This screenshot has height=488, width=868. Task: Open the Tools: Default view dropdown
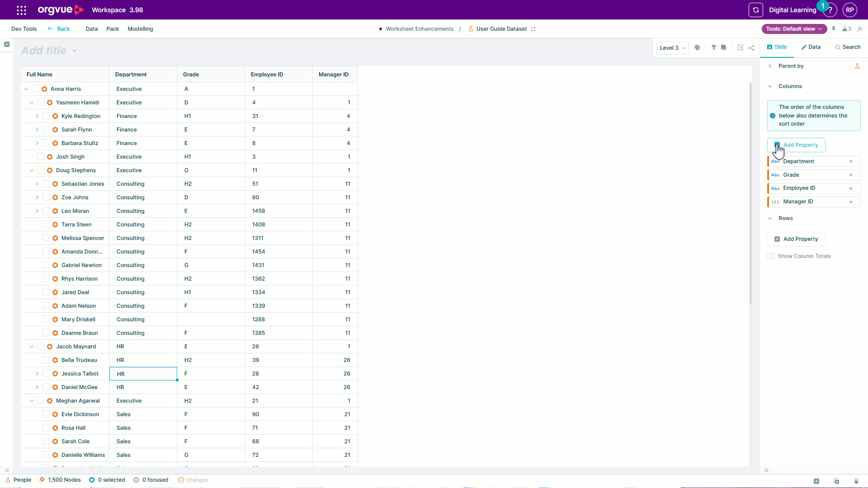[794, 29]
